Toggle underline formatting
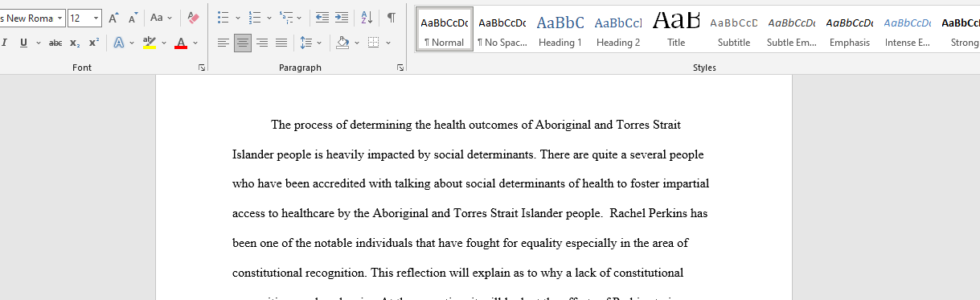The height and width of the screenshot is (300, 980). [x=23, y=43]
